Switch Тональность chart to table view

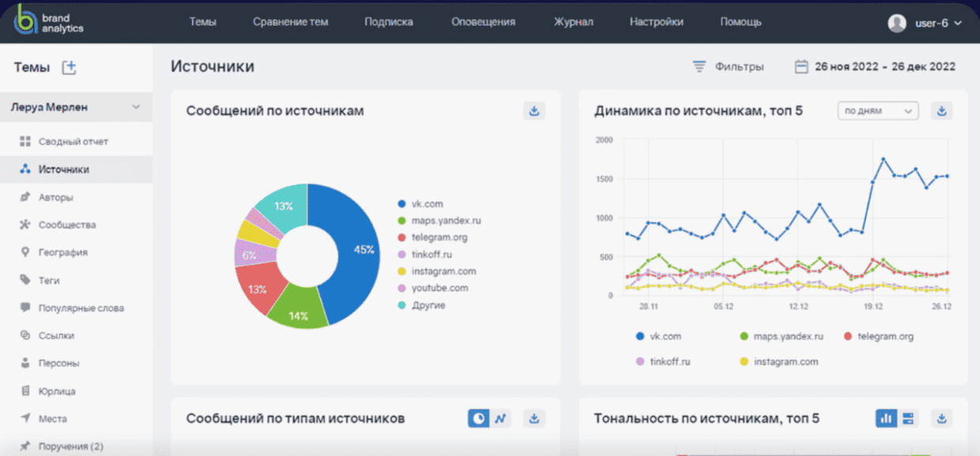(x=908, y=418)
